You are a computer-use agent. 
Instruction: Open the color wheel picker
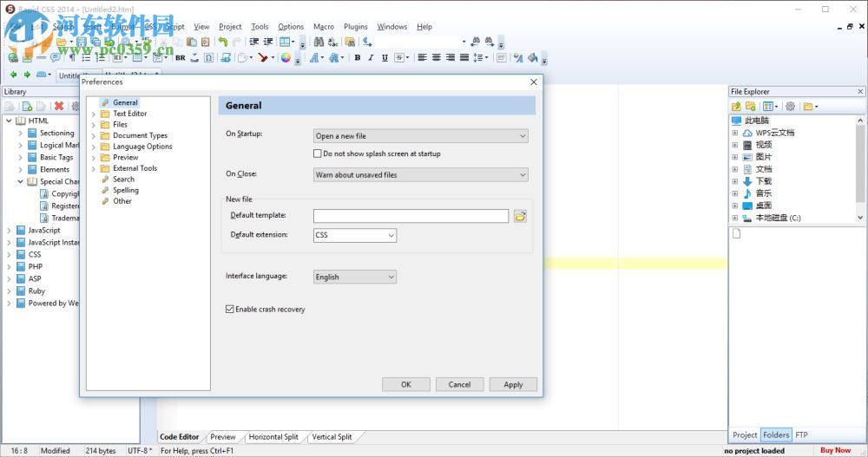pyautogui.click(x=286, y=57)
